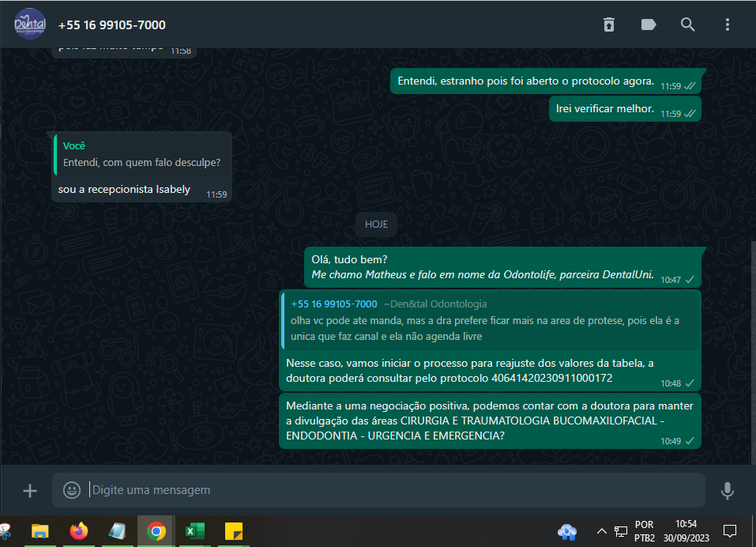Open the chat label tag icon
This screenshot has height=547, width=756.
[x=649, y=25]
